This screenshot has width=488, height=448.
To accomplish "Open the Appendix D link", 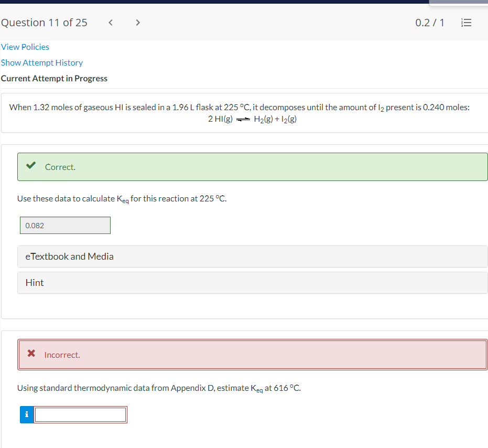I will 189,388.
